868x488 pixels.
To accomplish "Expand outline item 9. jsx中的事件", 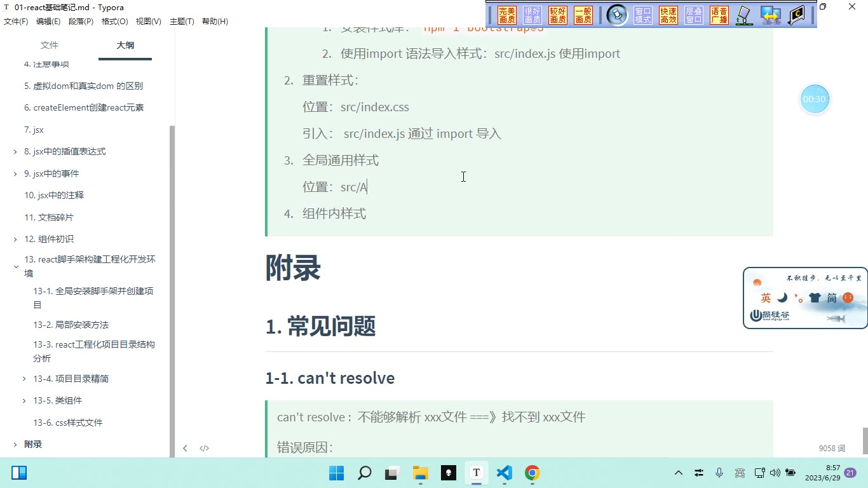I will 15,173.
